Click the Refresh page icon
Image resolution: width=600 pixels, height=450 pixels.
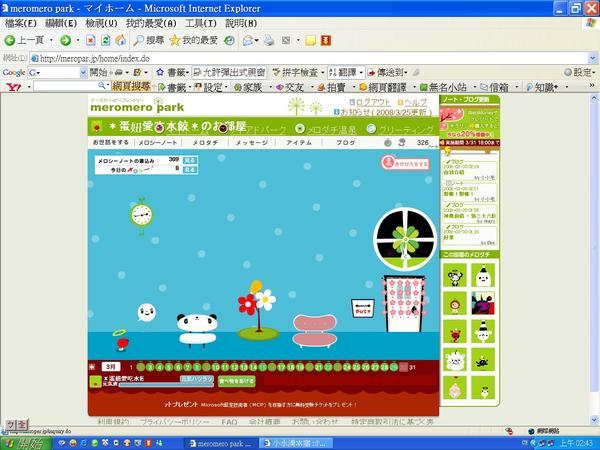click(106, 40)
